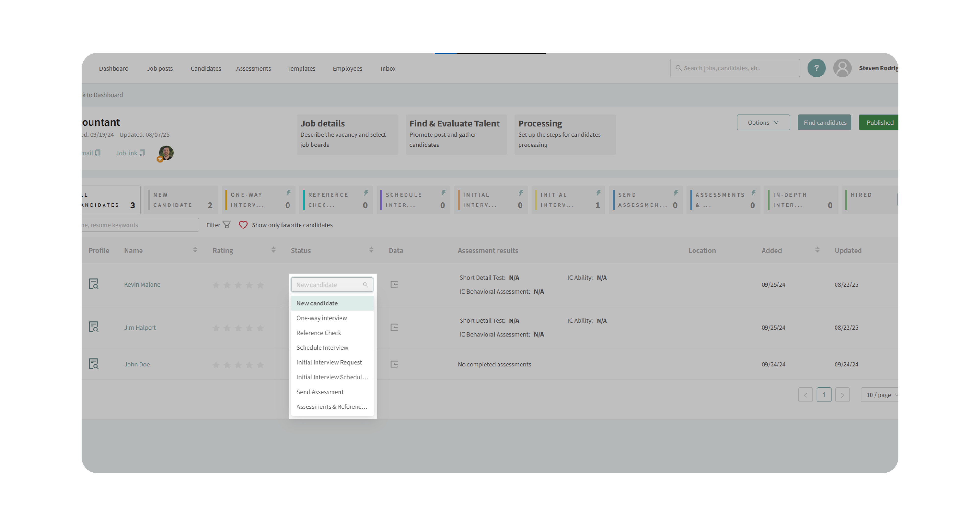980x526 pixels.
Task: Open the Candidates menu item
Action: coord(206,69)
